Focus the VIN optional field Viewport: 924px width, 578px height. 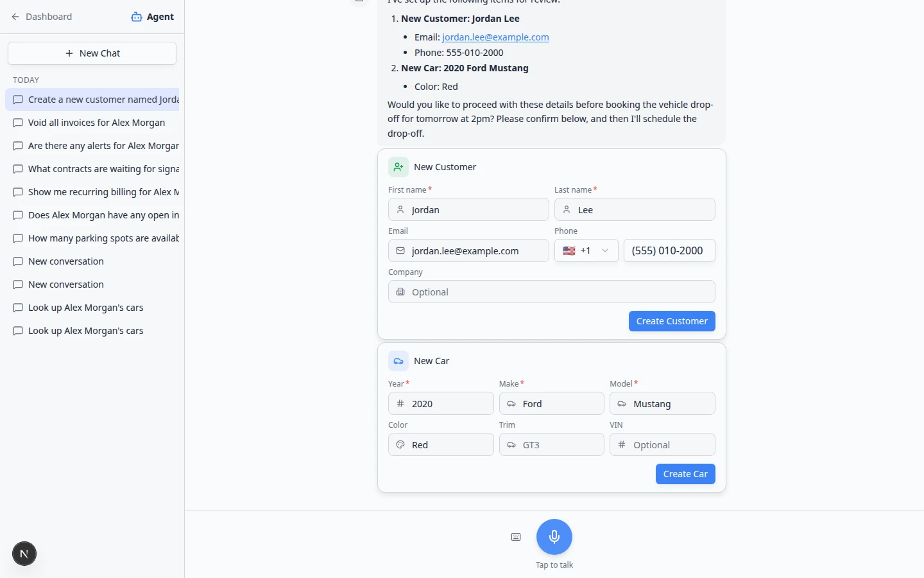[662, 444]
